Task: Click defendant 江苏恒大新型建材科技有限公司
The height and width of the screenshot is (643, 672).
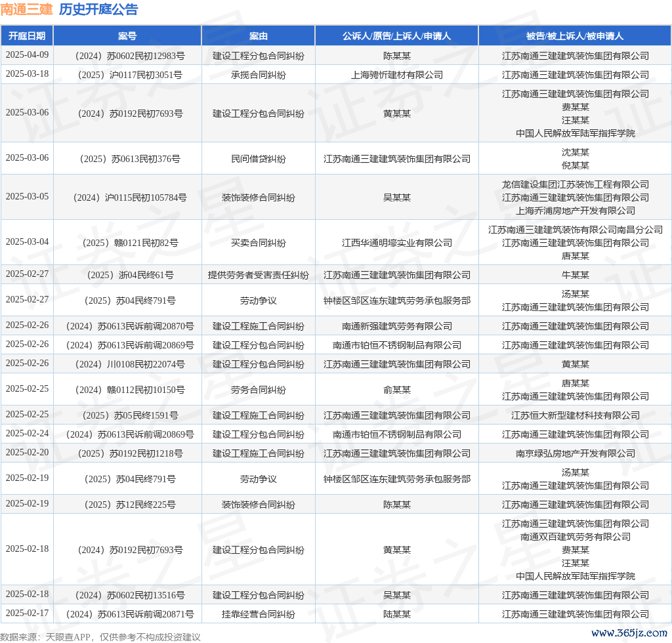Action: [x=575, y=415]
